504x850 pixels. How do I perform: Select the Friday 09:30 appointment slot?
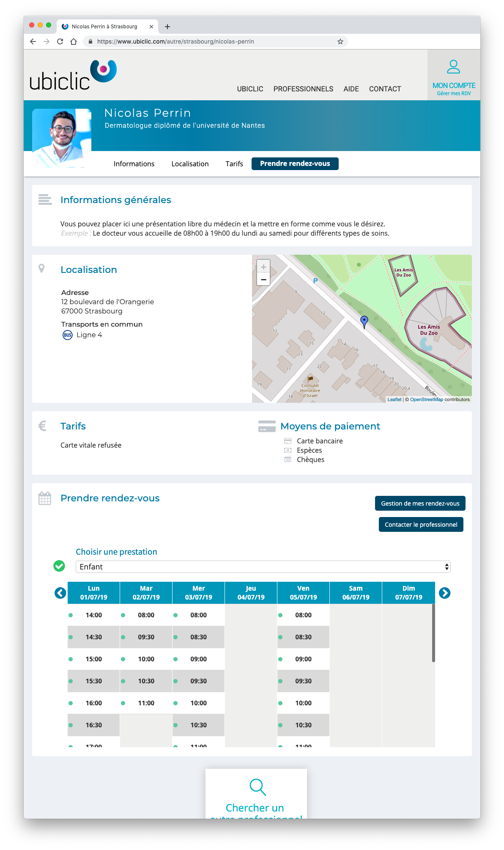(304, 681)
